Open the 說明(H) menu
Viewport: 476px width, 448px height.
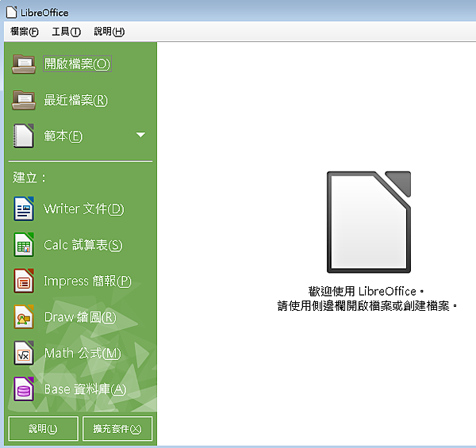pos(109,31)
